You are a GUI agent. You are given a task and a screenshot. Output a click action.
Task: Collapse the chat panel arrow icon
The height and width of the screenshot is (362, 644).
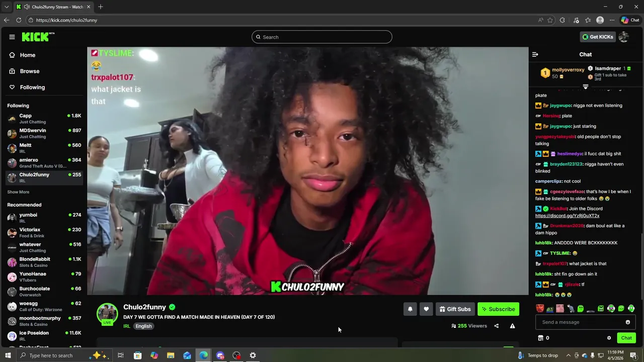click(535, 54)
